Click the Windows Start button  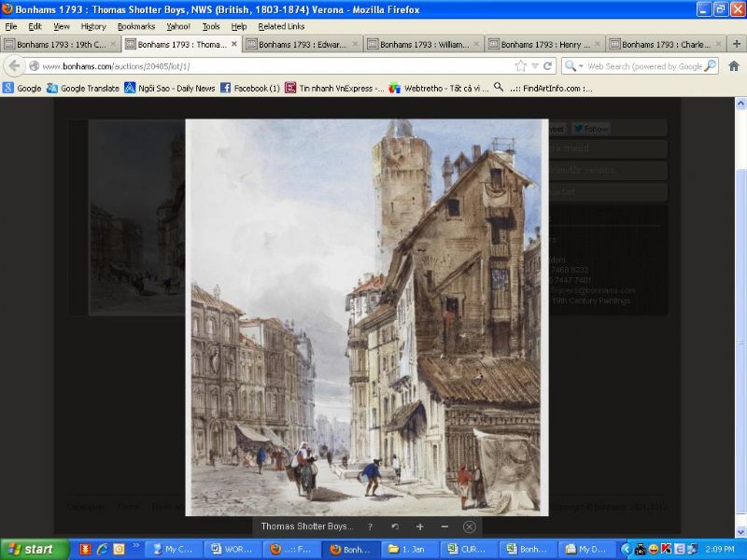tap(32, 549)
